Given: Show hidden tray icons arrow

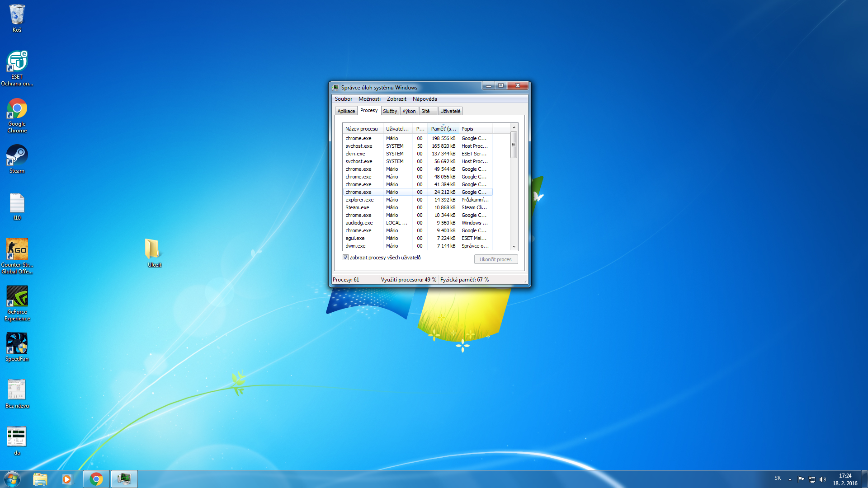Looking at the screenshot, I should (790, 479).
